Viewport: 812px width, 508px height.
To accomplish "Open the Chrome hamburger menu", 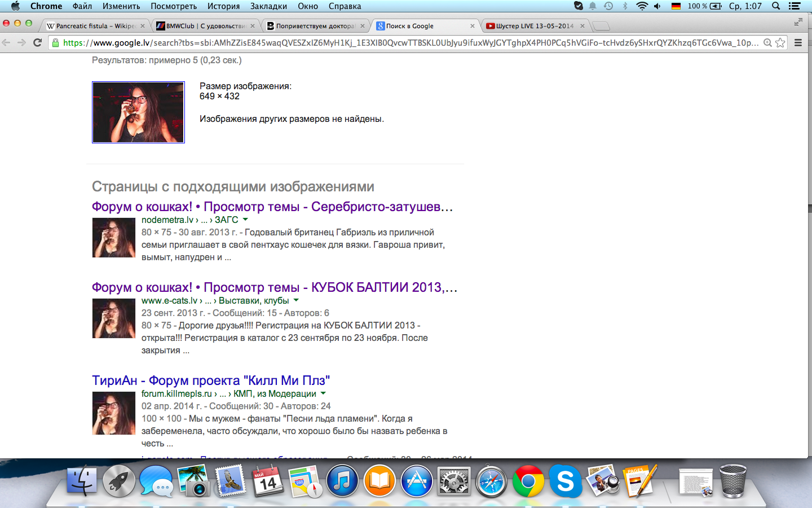I will pos(798,42).
